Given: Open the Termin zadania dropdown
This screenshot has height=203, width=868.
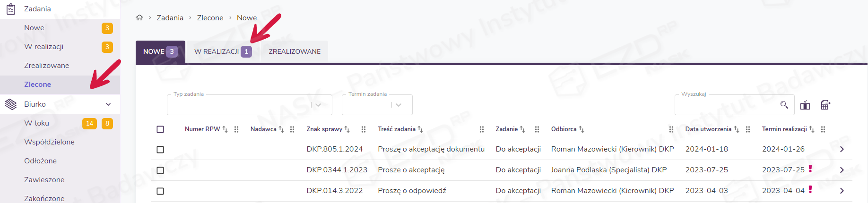Looking at the screenshot, I should coord(399,105).
